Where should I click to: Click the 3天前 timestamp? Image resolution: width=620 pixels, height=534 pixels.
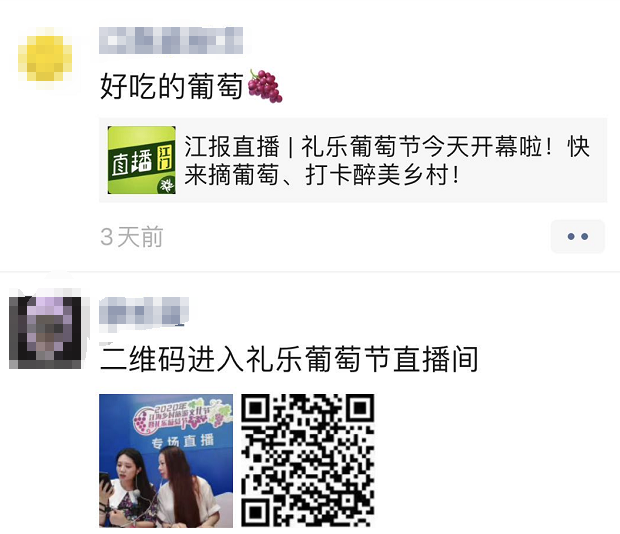click(132, 237)
